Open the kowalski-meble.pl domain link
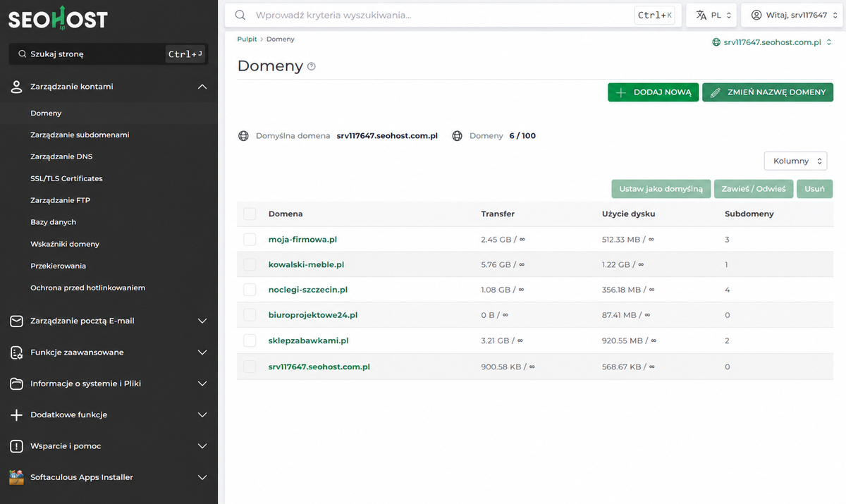Viewport: 846px width, 504px height. (x=306, y=265)
